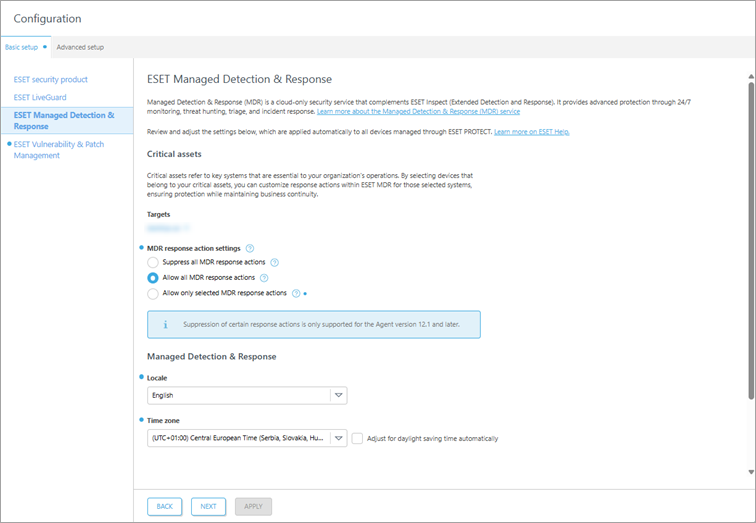Click help icon next to Allow all MDR response actions
The image size is (756, 523).
point(264,278)
